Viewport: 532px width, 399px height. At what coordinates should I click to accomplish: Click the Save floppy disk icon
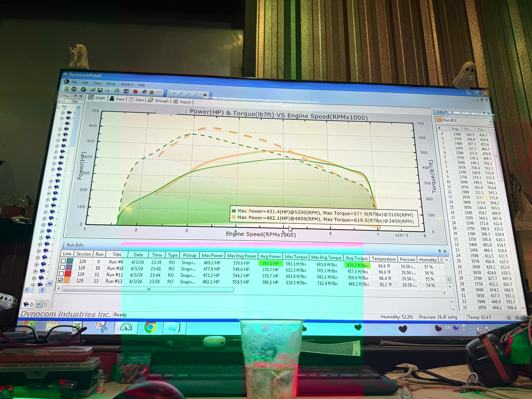[100, 90]
